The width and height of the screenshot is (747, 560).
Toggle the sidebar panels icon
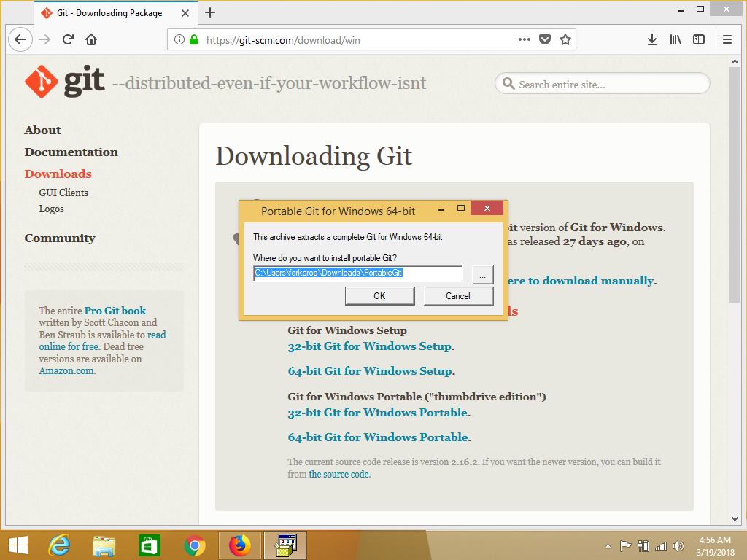click(699, 39)
